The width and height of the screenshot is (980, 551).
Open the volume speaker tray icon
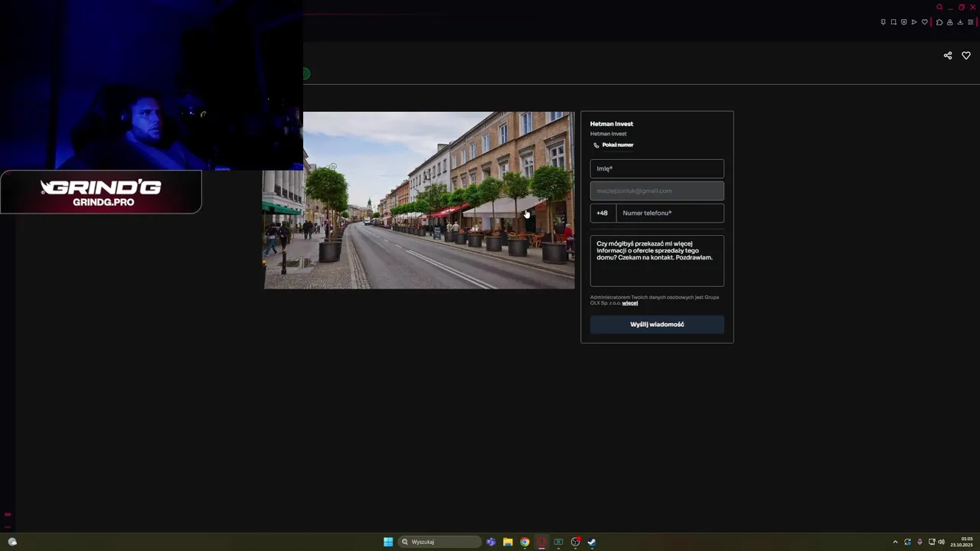pyautogui.click(x=941, y=542)
